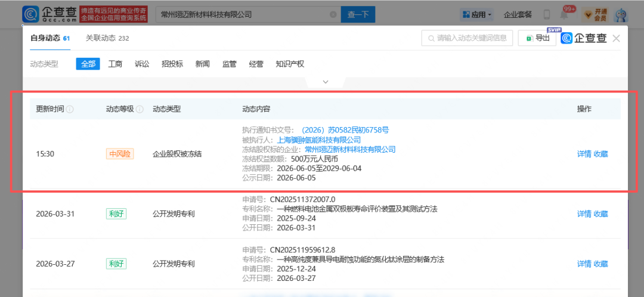Viewport: 644px width, 297px height.
Task: Filter by 诉讼 type
Action: [142, 64]
